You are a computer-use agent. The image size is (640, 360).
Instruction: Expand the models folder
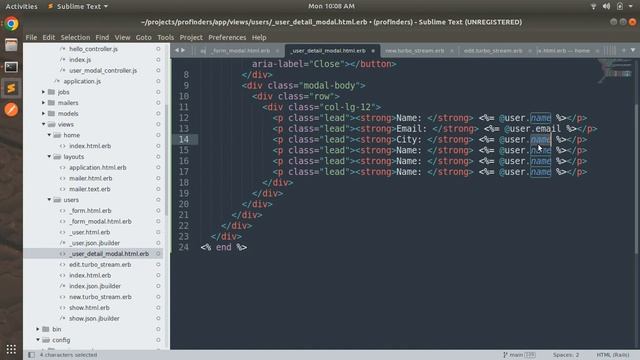(43, 113)
